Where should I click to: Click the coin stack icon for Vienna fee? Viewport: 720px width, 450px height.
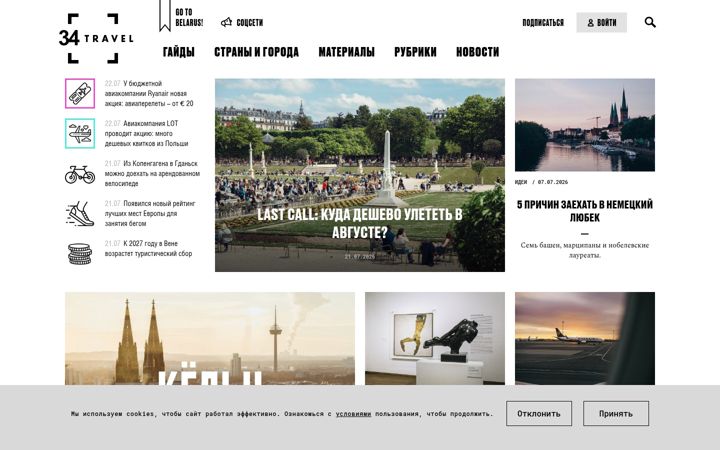80,253
